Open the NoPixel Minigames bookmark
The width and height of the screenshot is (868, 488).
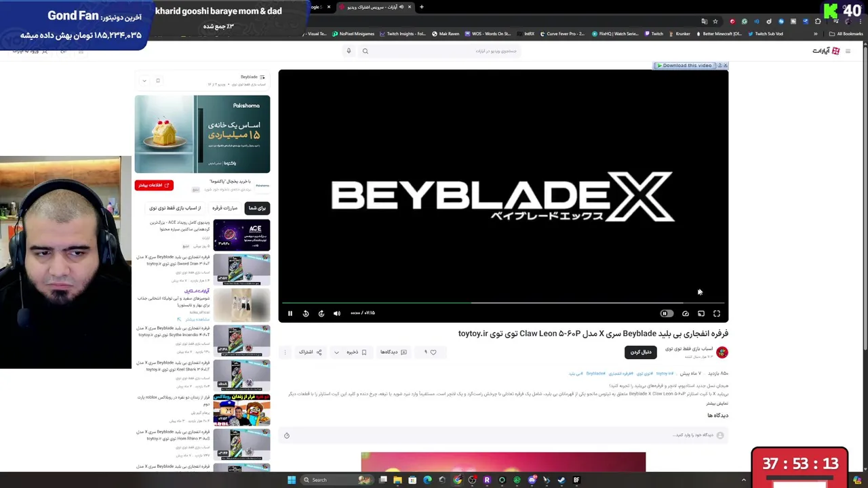[x=353, y=34]
